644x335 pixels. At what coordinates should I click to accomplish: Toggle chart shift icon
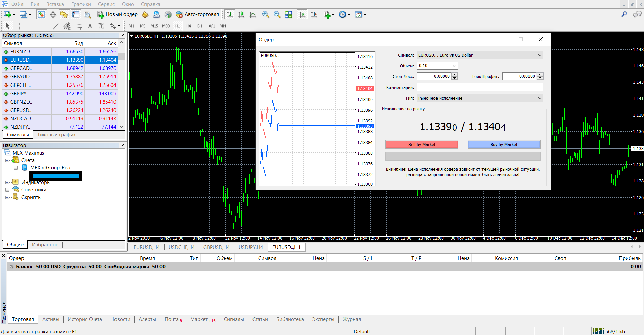[x=314, y=14]
